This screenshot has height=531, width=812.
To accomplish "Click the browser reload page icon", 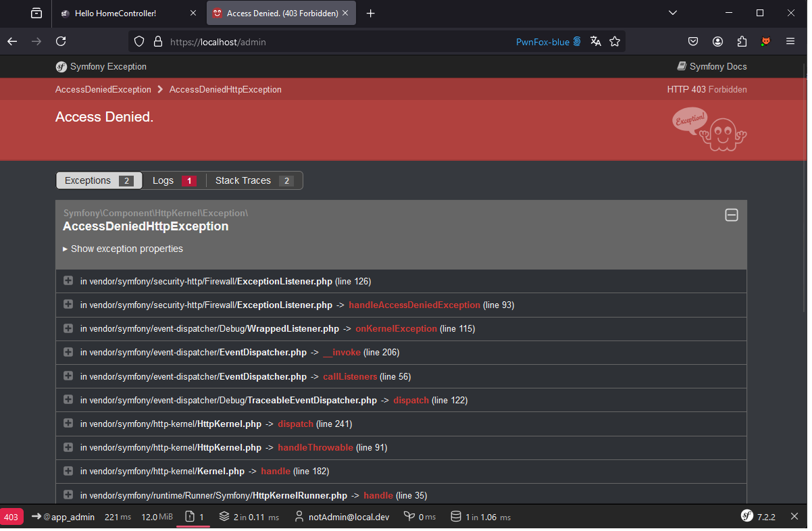I will tap(61, 41).
